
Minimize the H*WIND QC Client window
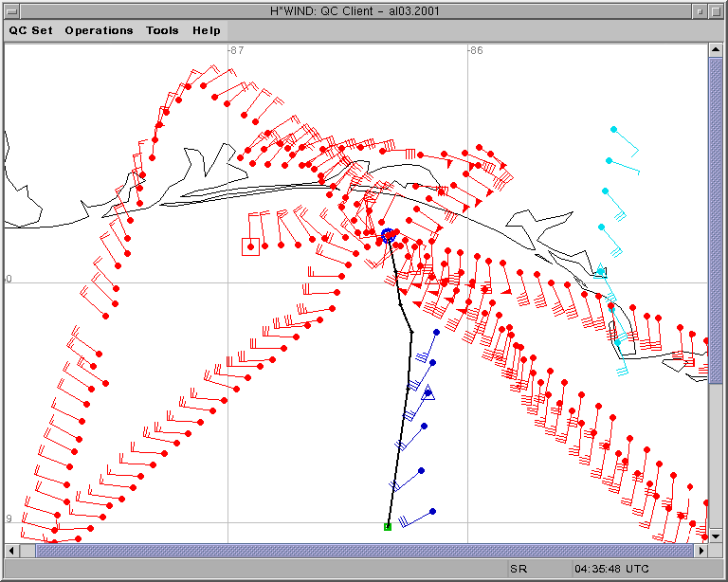[x=700, y=9]
